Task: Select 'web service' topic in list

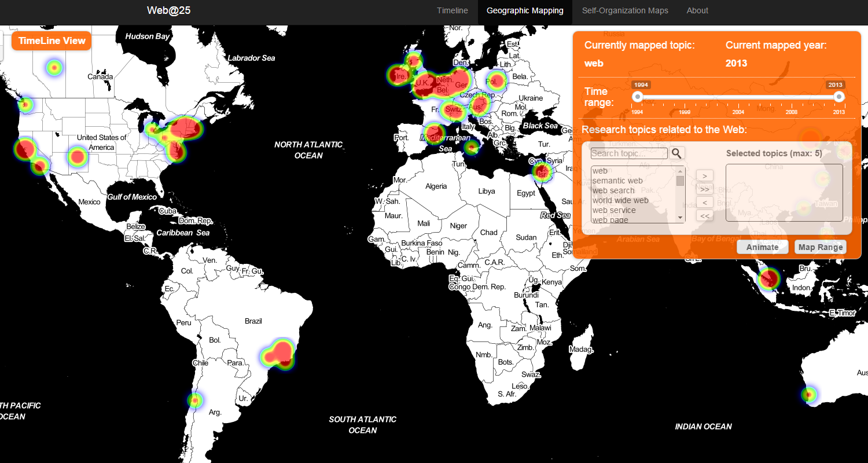Action: [614, 210]
